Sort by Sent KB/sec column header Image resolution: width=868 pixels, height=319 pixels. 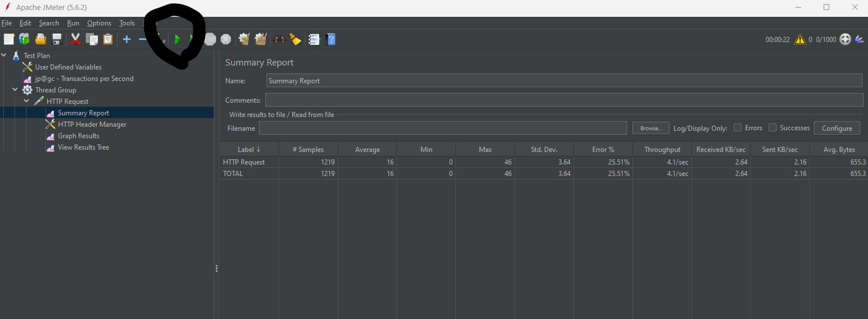click(780, 149)
